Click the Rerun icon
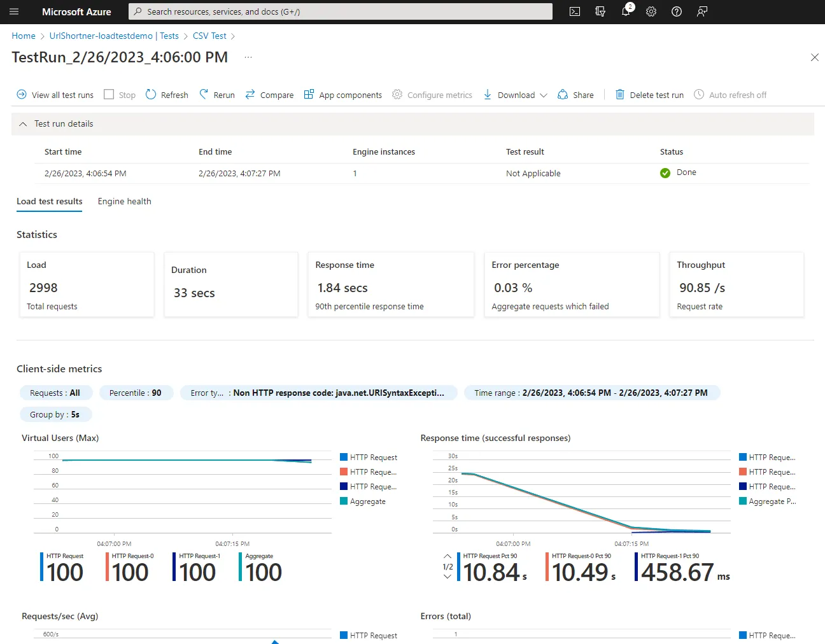Image resolution: width=825 pixels, height=644 pixels. pyautogui.click(x=204, y=94)
